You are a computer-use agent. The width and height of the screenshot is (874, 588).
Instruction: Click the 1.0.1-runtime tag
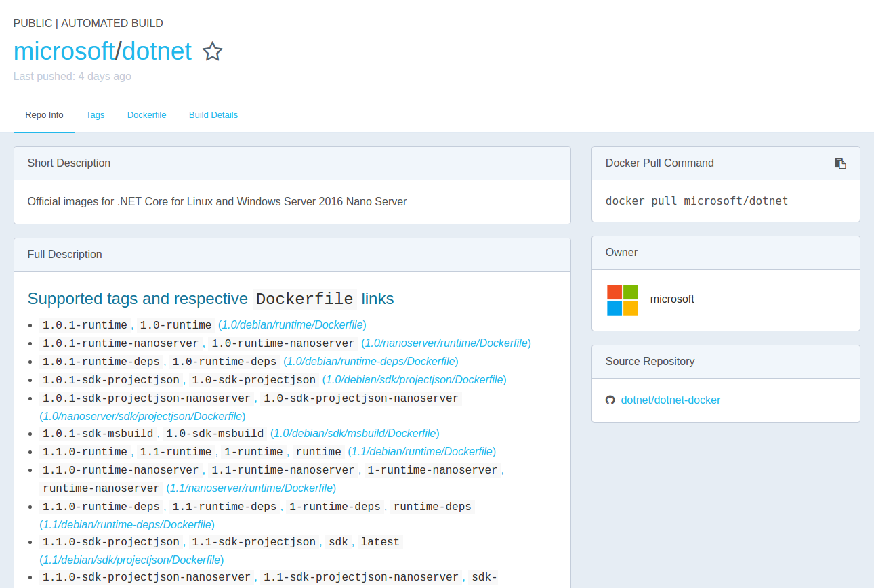click(x=85, y=324)
